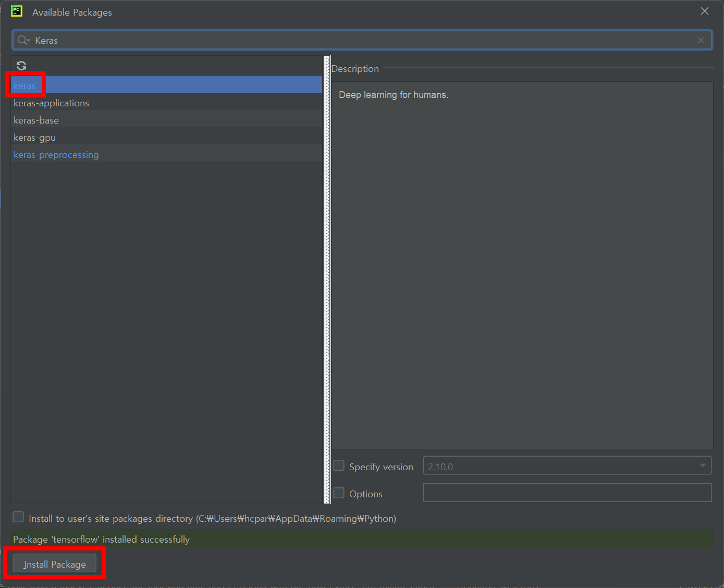This screenshot has height=588, width=724.
Task: Click the reload packages list icon
Action: [x=21, y=66]
